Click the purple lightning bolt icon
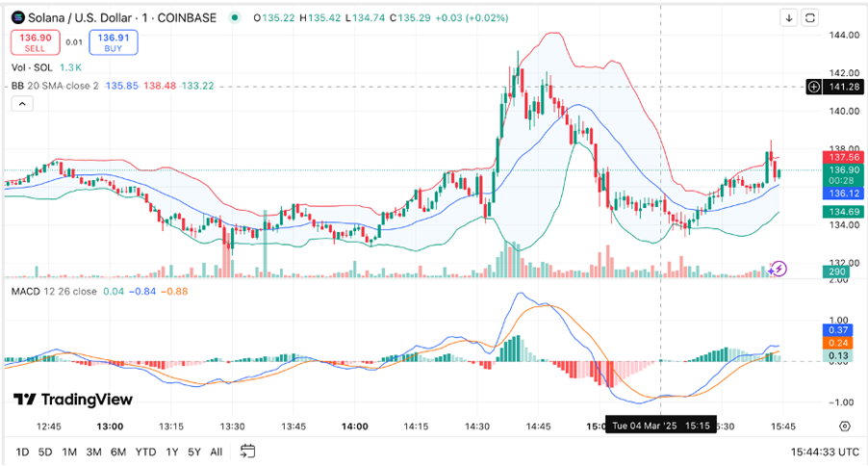Image resolution: width=868 pixels, height=466 pixels. click(x=779, y=268)
